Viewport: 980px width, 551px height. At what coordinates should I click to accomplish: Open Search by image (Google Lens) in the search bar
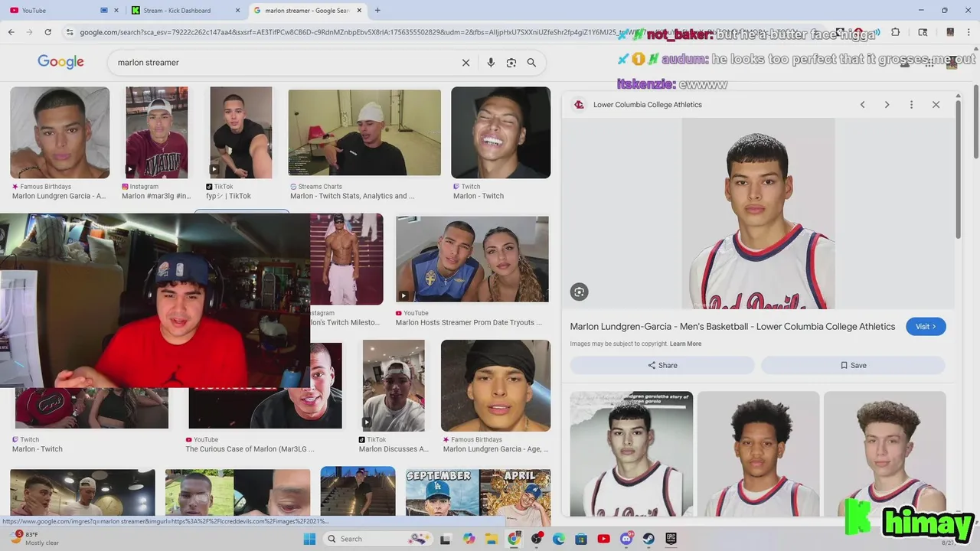[x=511, y=63]
